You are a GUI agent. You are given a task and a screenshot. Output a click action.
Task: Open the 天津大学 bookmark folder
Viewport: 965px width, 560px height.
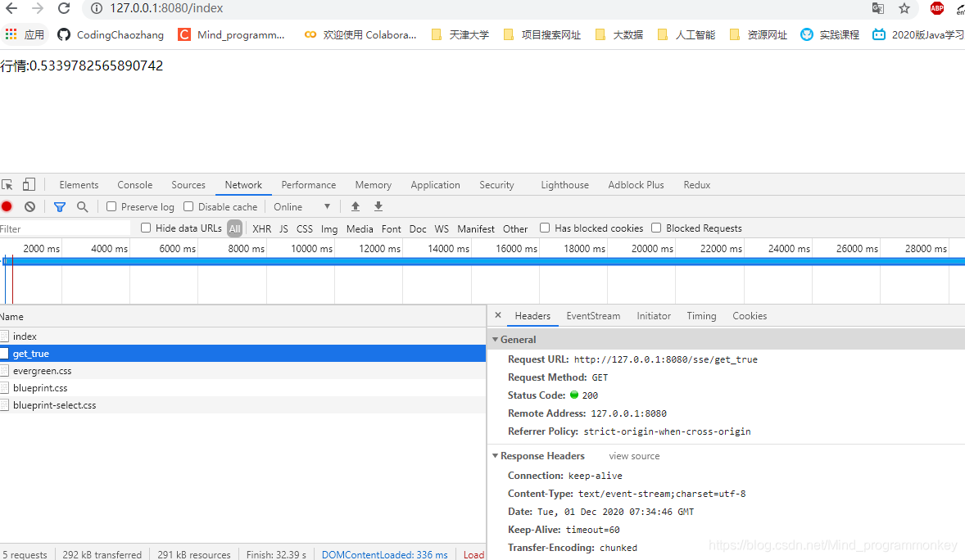460,34
